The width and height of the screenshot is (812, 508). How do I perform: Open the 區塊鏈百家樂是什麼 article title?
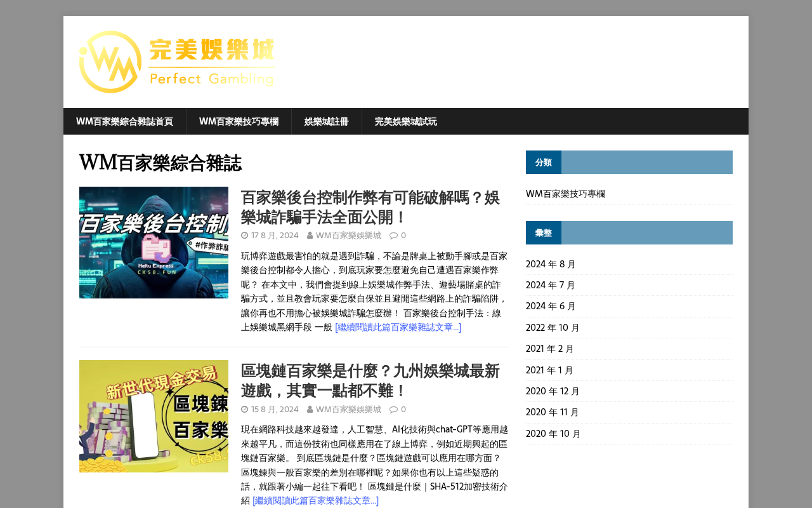click(x=370, y=380)
